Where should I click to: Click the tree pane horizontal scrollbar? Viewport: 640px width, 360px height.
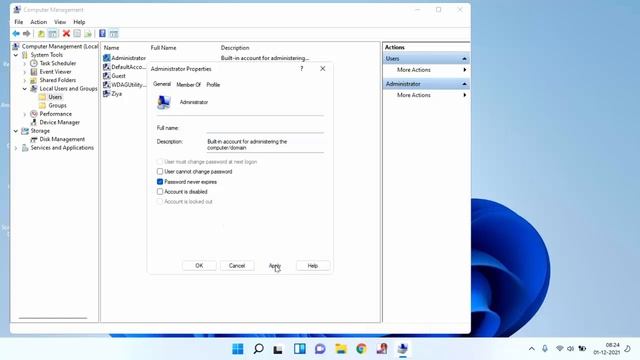tap(53, 318)
